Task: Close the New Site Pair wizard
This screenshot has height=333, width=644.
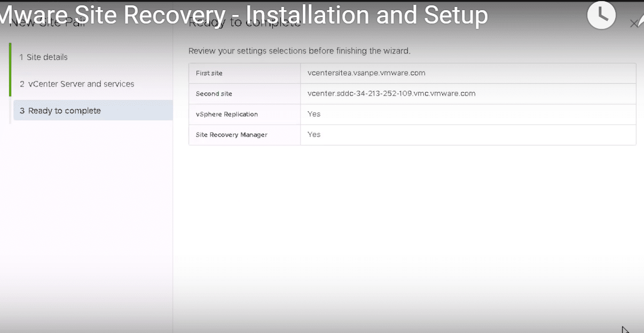Action: click(x=634, y=24)
